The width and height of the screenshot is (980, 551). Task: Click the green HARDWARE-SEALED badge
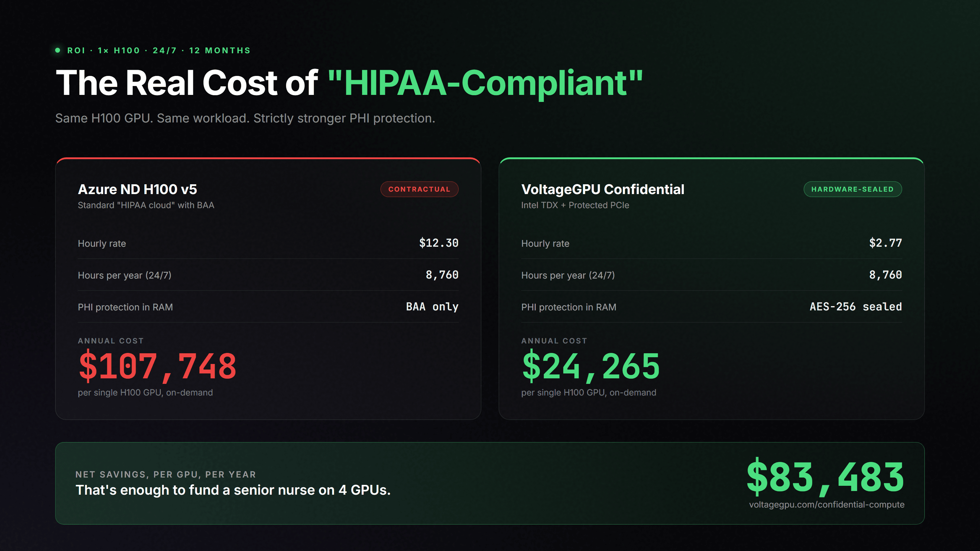(x=852, y=189)
